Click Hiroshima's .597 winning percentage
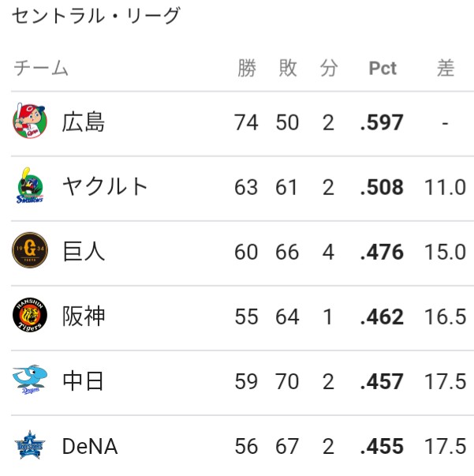The height and width of the screenshot is (476, 474). (x=382, y=122)
